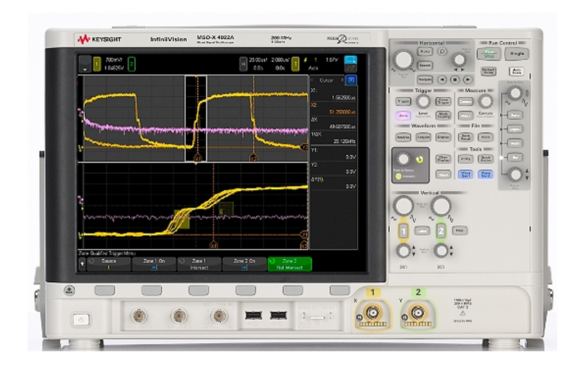Push the horizontal position knob
Screen dimensions: 588x380
pos(459,60)
